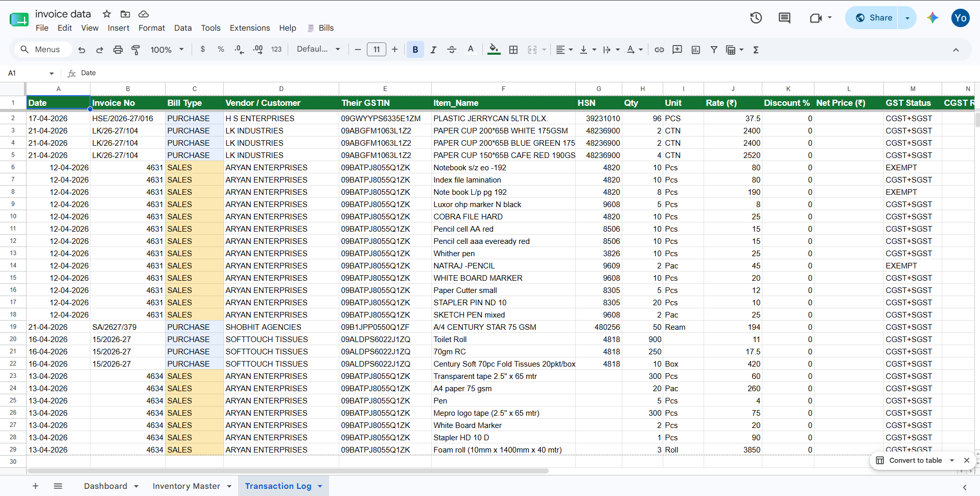Redo the last action
980x496 pixels.
click(x=100, y=50)
